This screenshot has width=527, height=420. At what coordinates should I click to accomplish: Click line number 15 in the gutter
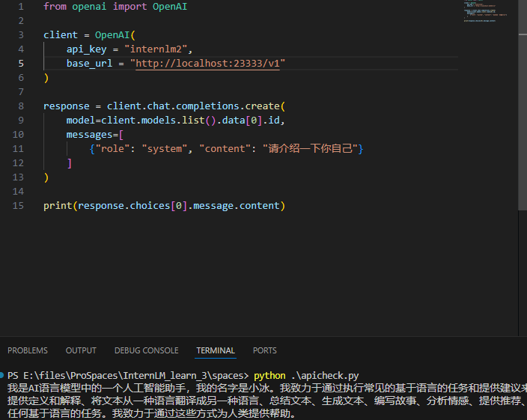[x=18, y=206]
